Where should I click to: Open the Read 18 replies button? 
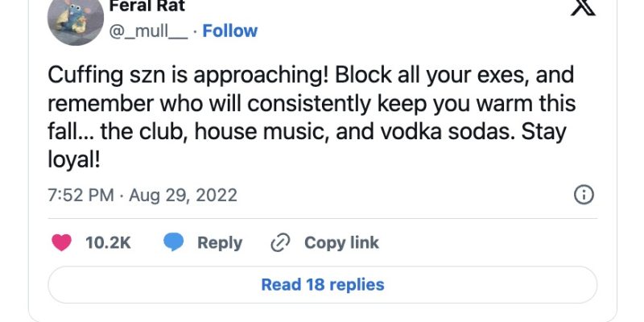click(322, 284)
